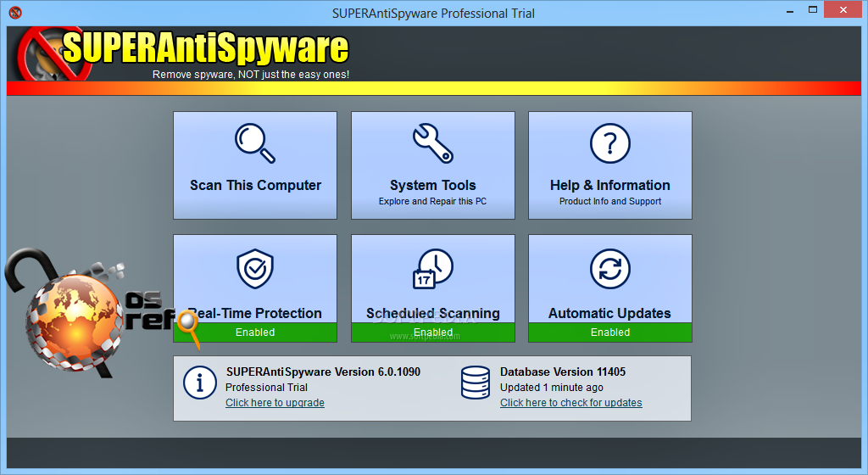Click the database stack icon
Screen dimensions: 868x475
click(476, 383)
